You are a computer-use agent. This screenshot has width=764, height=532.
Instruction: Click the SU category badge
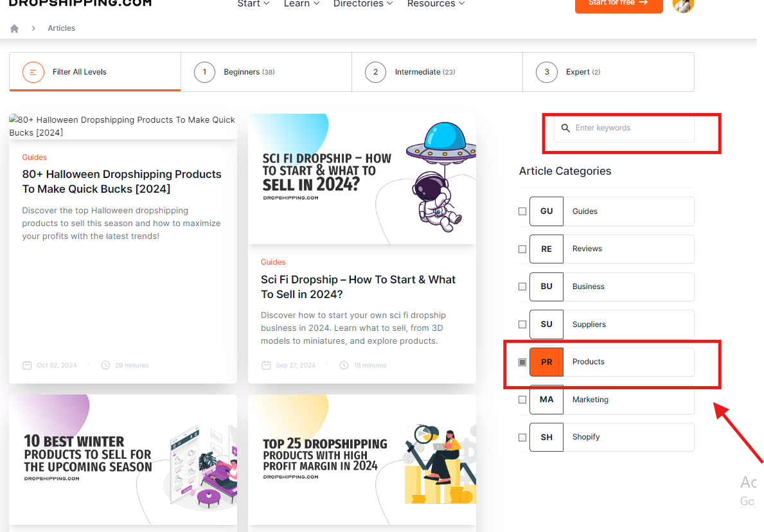click(x=546, y=324)
